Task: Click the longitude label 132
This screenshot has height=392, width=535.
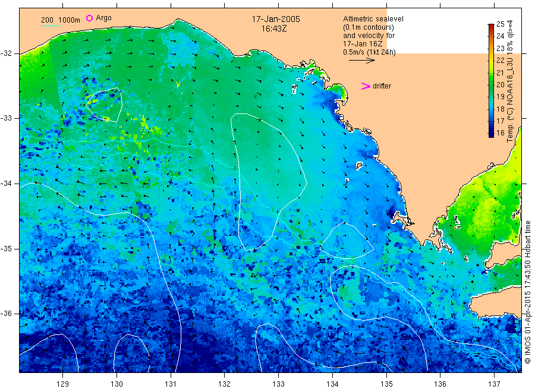Action: (x=225, y=384)
